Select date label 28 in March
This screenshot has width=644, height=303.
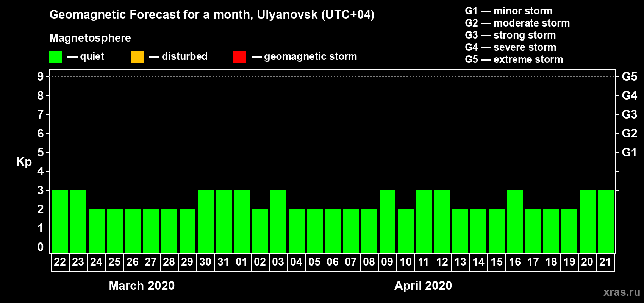[169, 262]
